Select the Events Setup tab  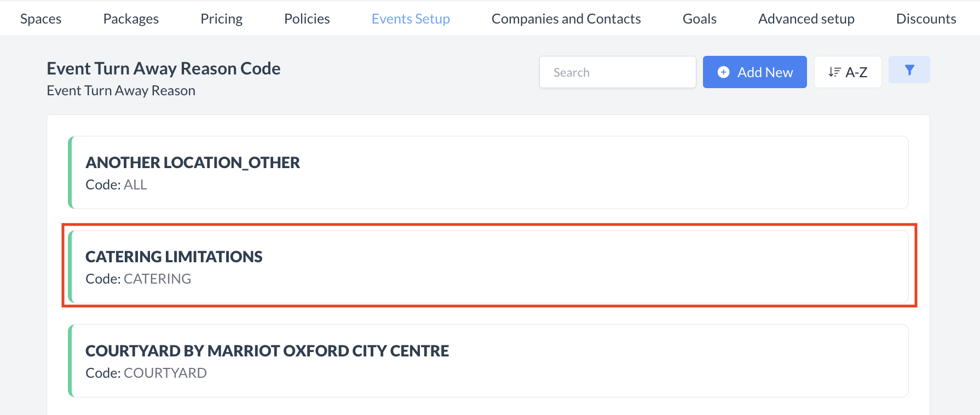tap(411, 19)
